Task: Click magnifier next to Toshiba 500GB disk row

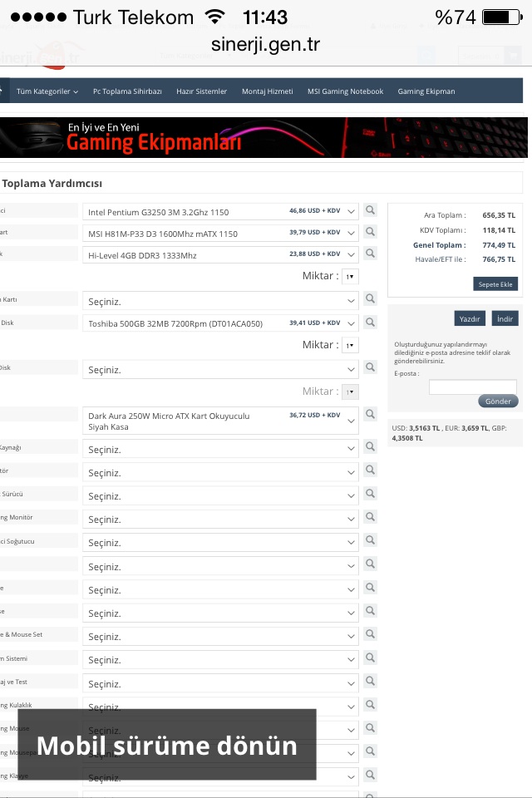Action: click(371, 323)
